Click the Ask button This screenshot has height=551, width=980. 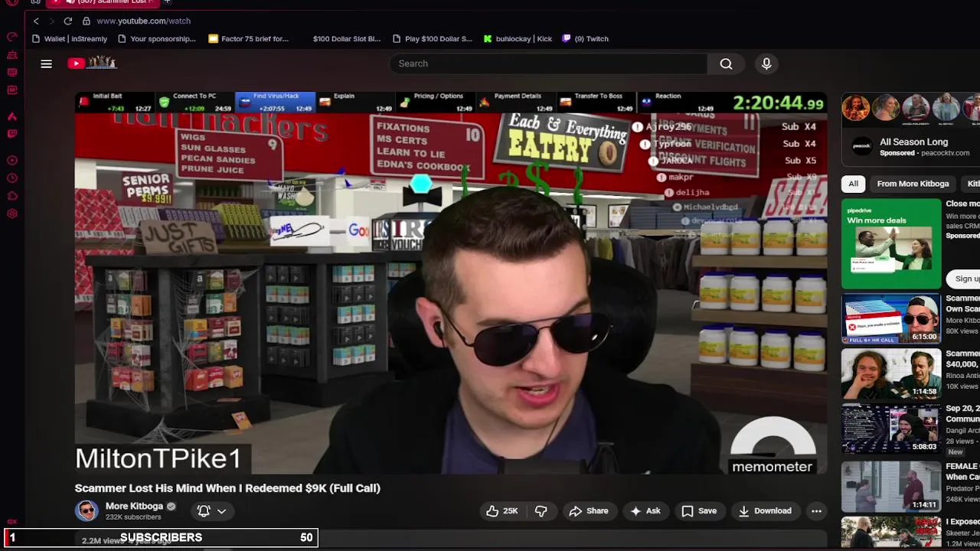645,510
